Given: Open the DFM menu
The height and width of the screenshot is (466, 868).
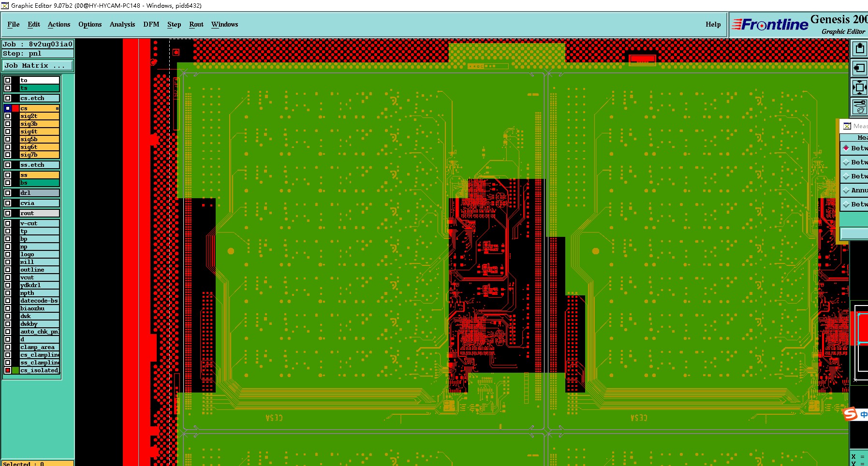Looking at the screenshot, I should [151, 24].
